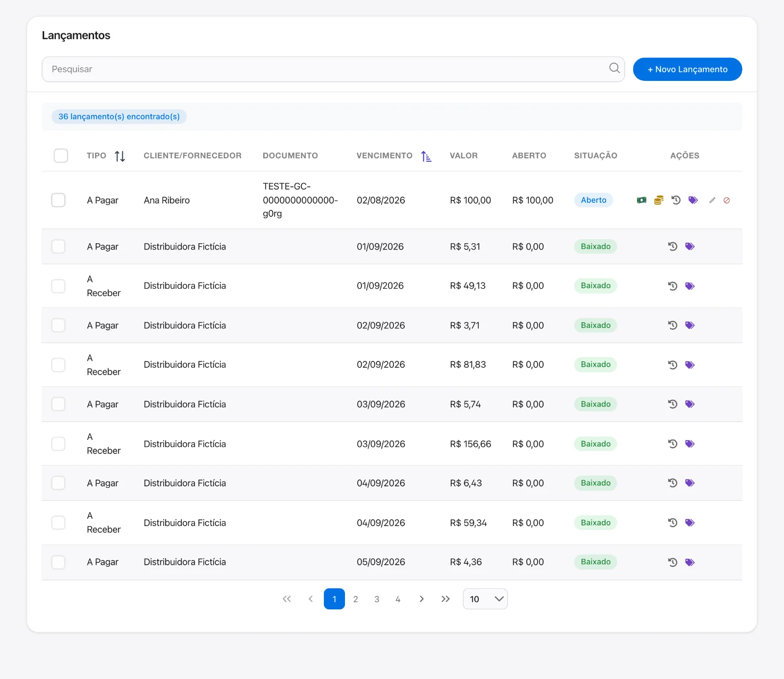The height and width of the screenshot is (679, 784).
Task: Edit Ana Ribeiro entry with pencil icon
Action: tap(712, 200)
